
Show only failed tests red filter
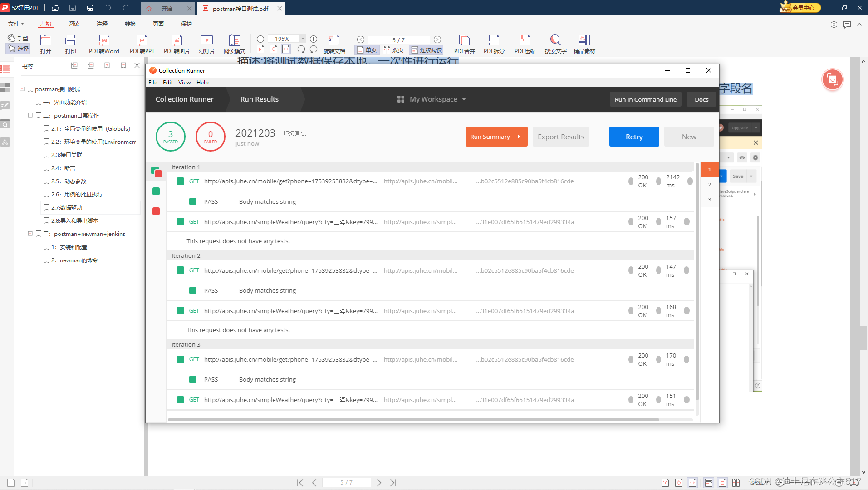coord(156,211)
